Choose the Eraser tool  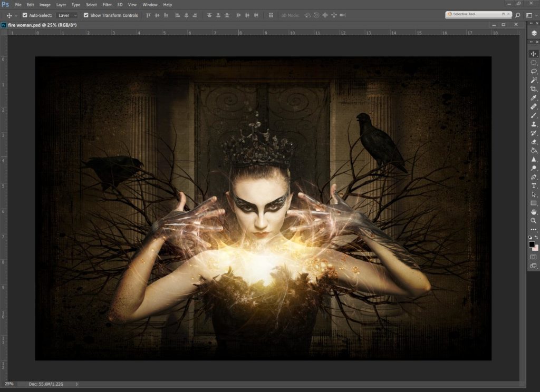click(x=534, y=142)
